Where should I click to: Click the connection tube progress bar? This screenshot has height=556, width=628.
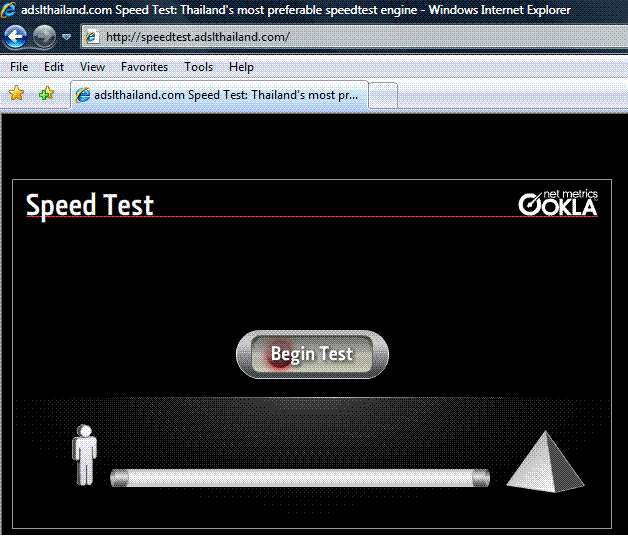[300, 478]
